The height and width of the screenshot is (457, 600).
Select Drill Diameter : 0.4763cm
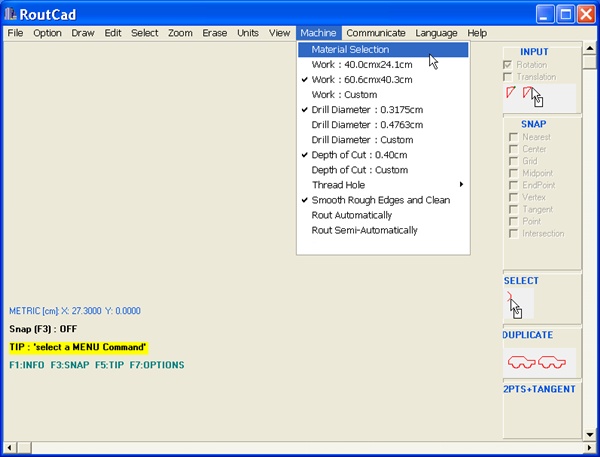[383, 125]
